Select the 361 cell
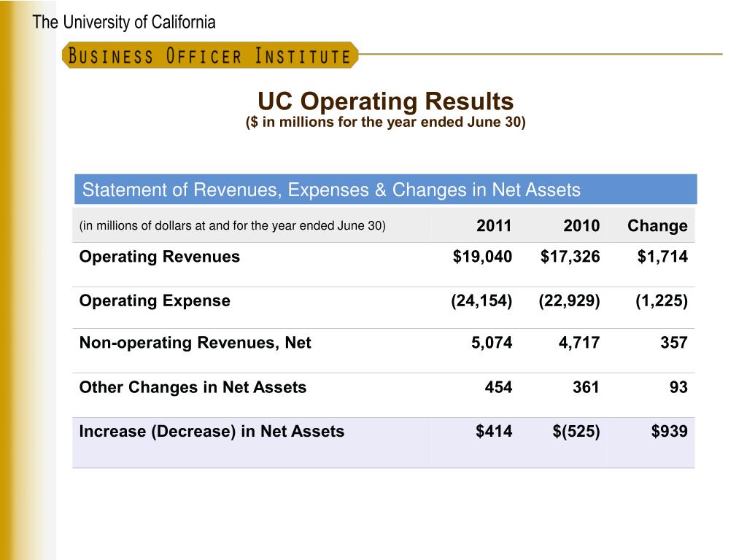747x560 pixels. coord(586,387)
